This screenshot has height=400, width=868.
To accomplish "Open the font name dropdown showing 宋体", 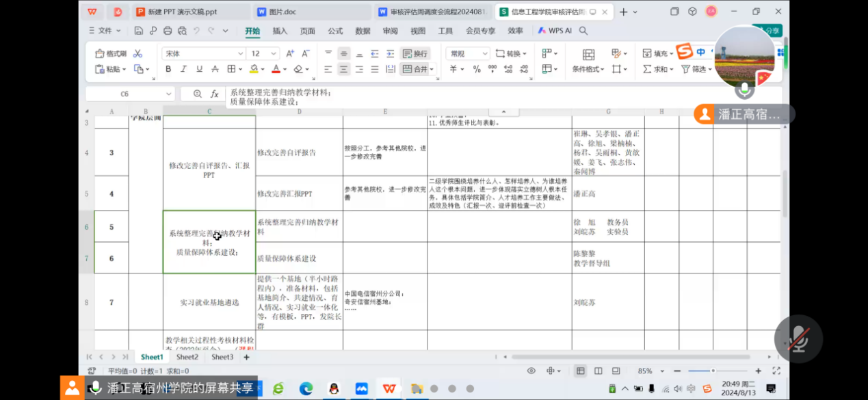I will coord(204,54).
